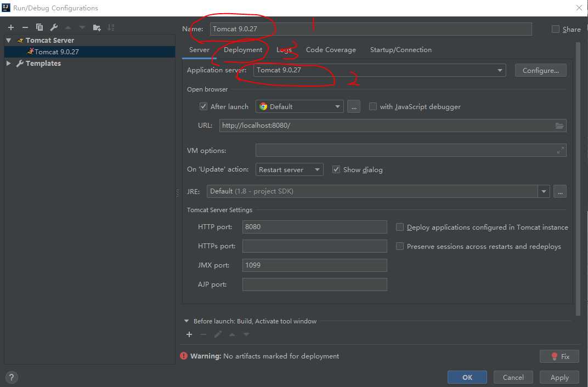Click Configure... button

tap(540, 70)
